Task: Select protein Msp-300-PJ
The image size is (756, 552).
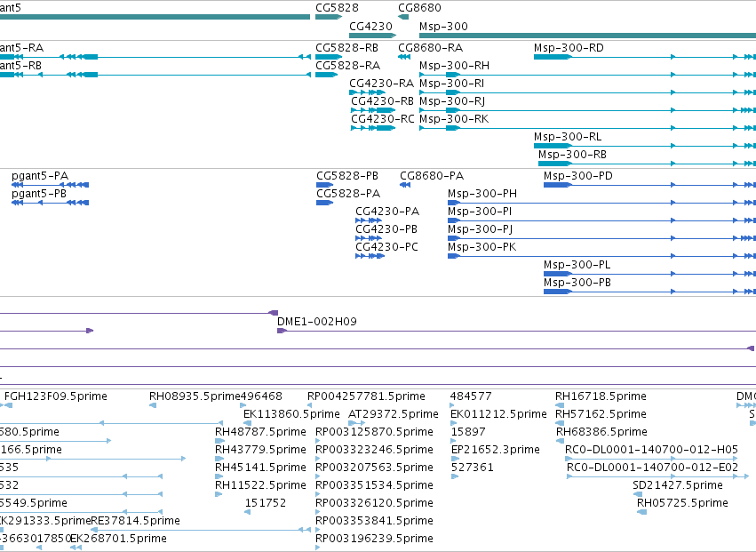Action: [481, 229]
